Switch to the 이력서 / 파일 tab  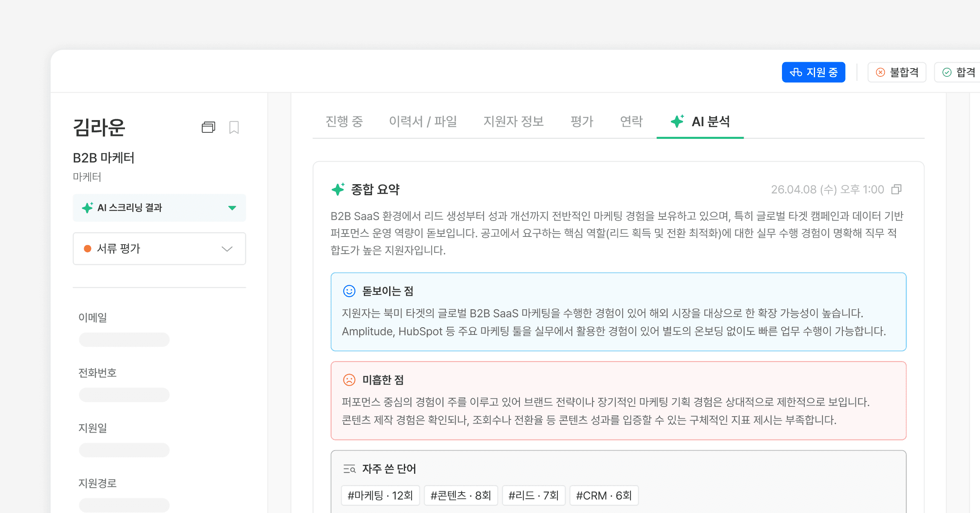(423, 122)
